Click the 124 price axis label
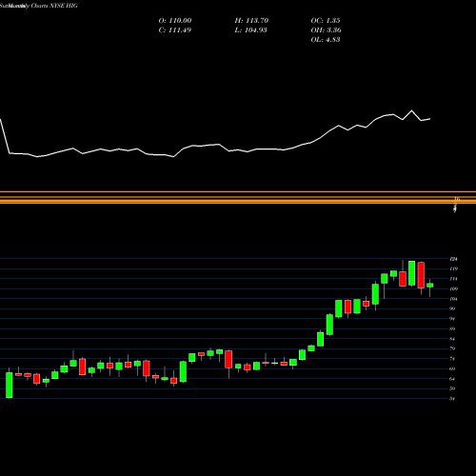This screenshot has width=476, height=476. click(454, 259)
